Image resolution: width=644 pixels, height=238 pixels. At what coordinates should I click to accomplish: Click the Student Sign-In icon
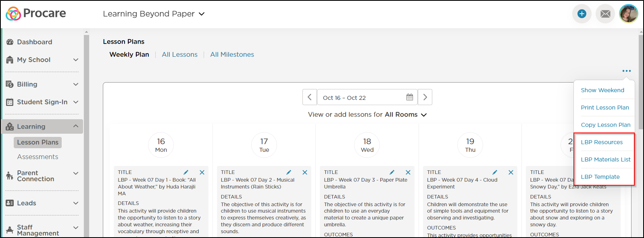[10, 102]
